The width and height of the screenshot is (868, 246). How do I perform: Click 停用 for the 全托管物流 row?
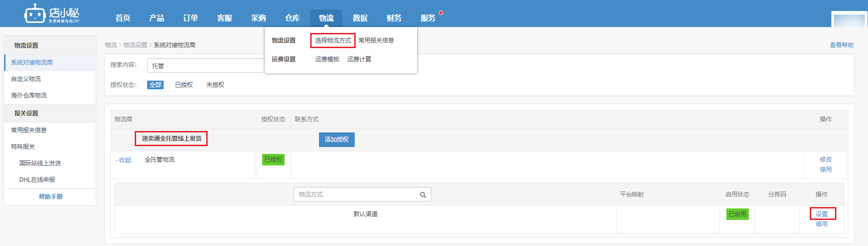pos(826,169)
